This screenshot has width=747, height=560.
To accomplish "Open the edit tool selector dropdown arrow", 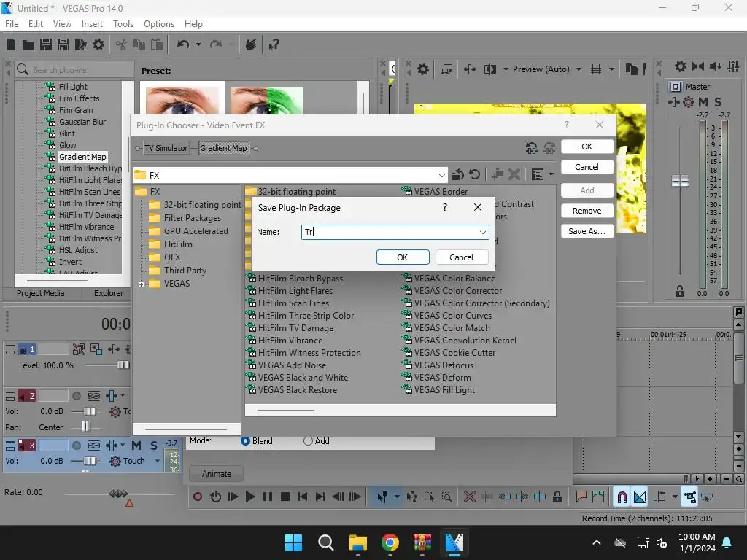I will pyautogui.click(x=397, y=497).
